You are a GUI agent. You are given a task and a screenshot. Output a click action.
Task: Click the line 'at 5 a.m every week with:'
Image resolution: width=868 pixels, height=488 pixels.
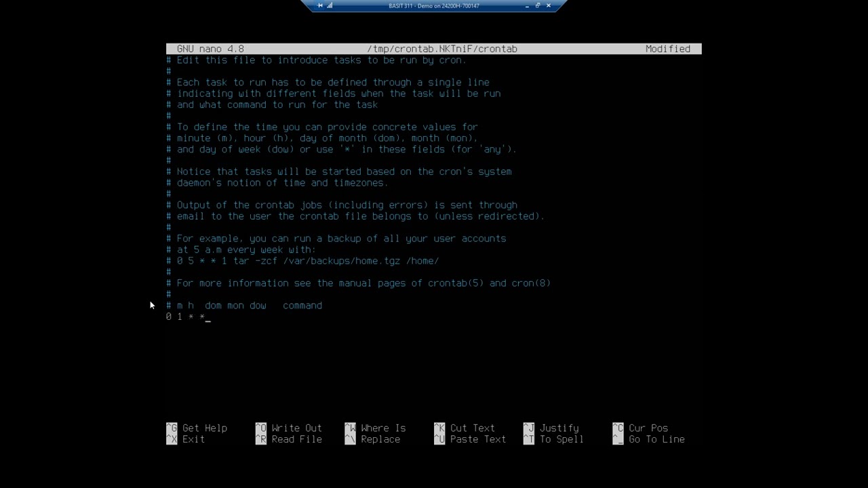[241, 249]
